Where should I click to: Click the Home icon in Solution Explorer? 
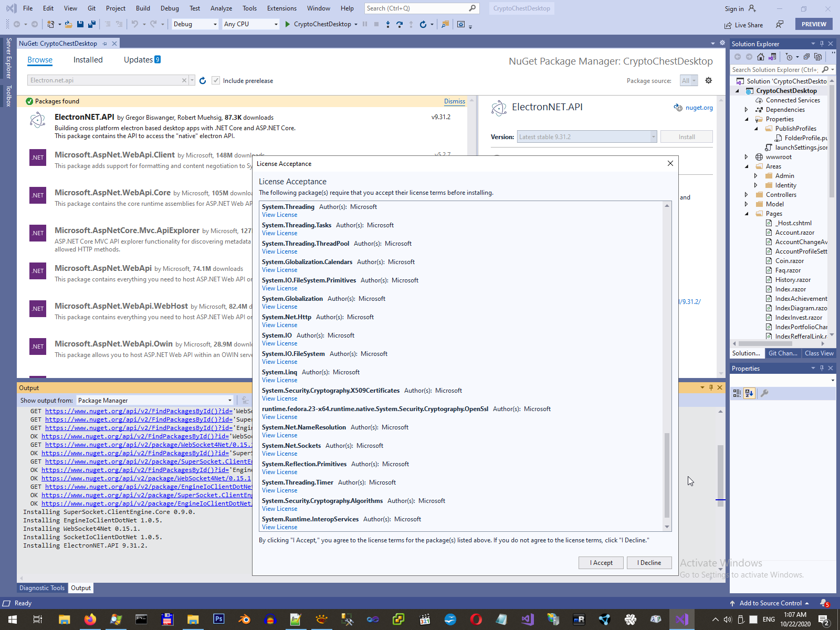(761, 57)
